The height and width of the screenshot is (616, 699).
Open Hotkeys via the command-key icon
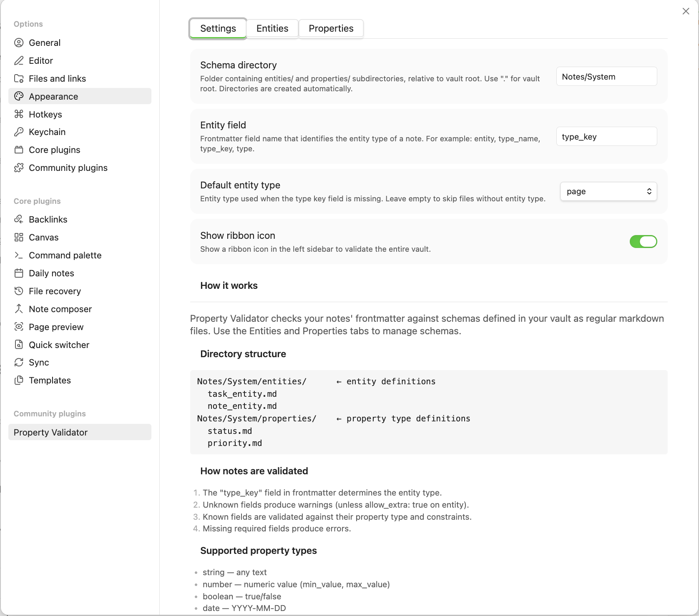tap(19, 114)
